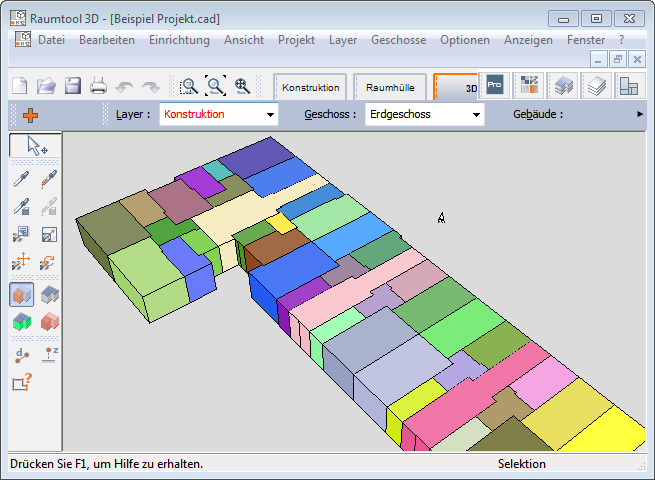Open the Layer dropdown showing Konstruktion
The image size is (655, 480).
click(x=218, y=114)
